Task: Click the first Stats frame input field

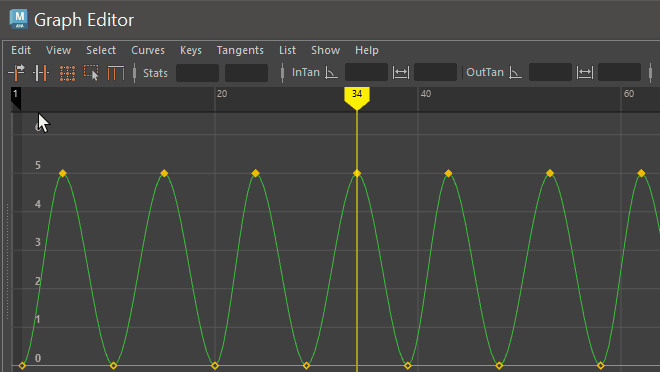Action: 197,73
